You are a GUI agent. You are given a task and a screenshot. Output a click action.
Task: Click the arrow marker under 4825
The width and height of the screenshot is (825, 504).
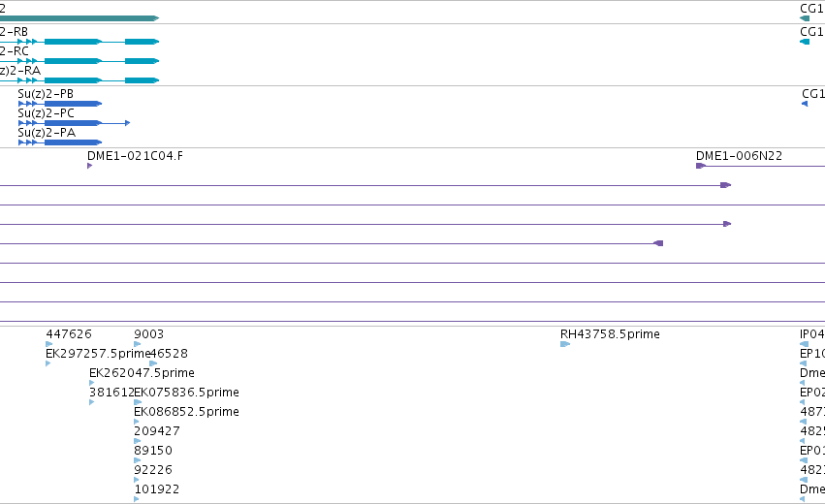803,441
